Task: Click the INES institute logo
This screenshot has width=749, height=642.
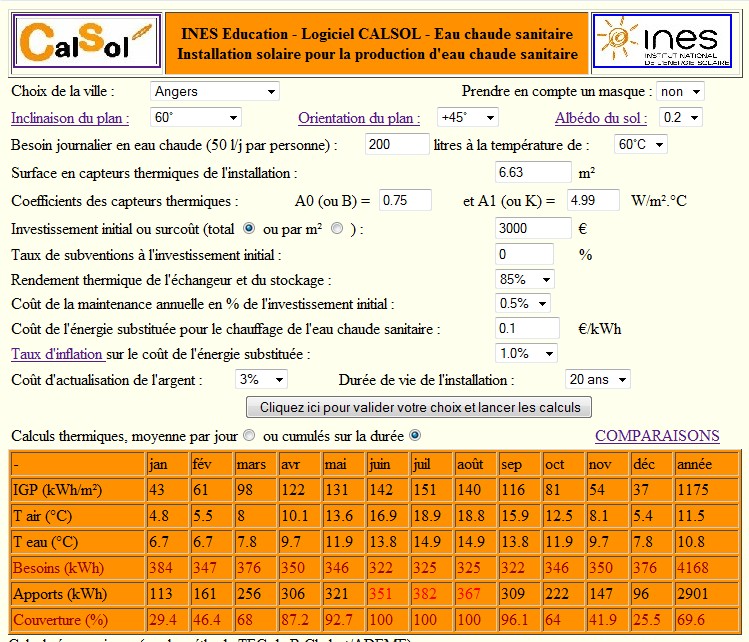Action: tap(662, 41)
